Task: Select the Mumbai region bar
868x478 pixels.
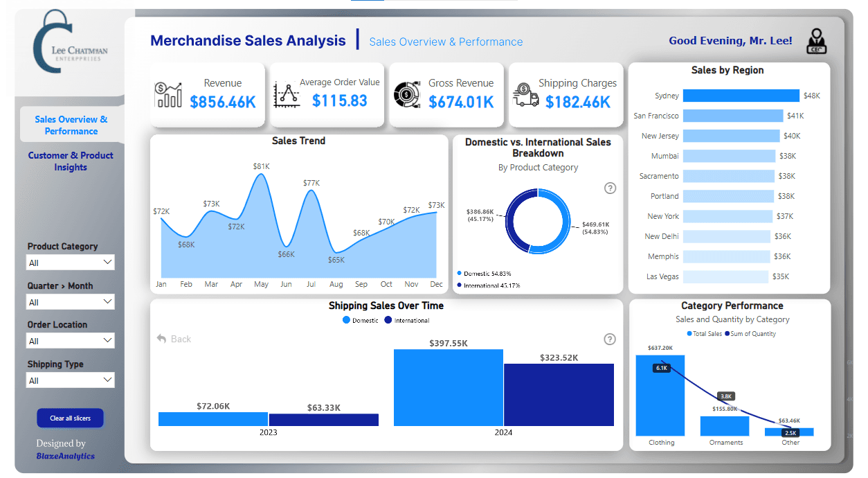Action: (730, 156)
